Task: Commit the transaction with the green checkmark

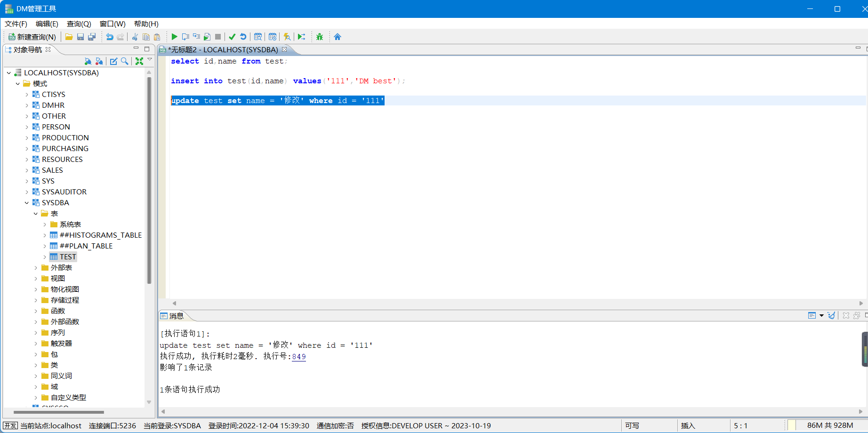Action: (x=232, y=37)
